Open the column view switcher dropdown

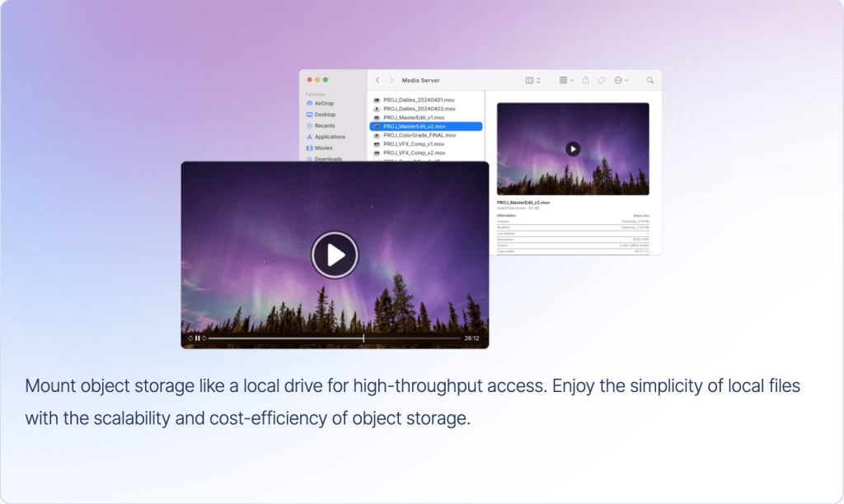[532, 81]
